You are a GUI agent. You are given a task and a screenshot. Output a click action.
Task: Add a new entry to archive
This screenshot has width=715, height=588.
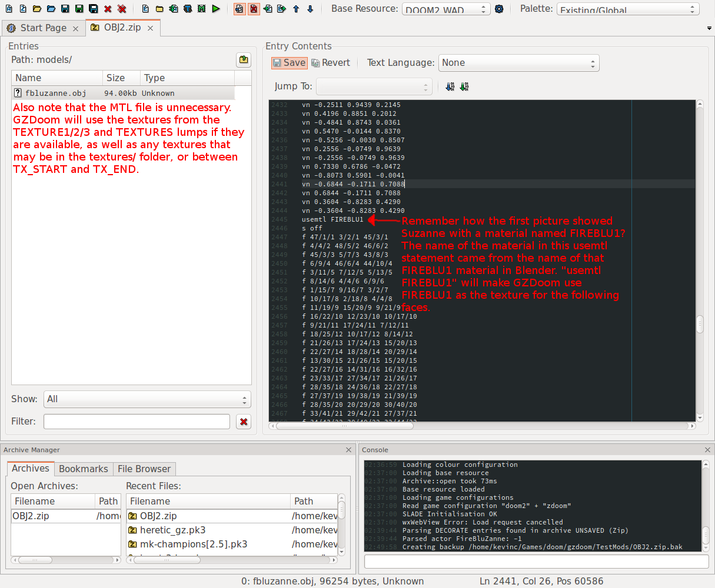point(145,9)
